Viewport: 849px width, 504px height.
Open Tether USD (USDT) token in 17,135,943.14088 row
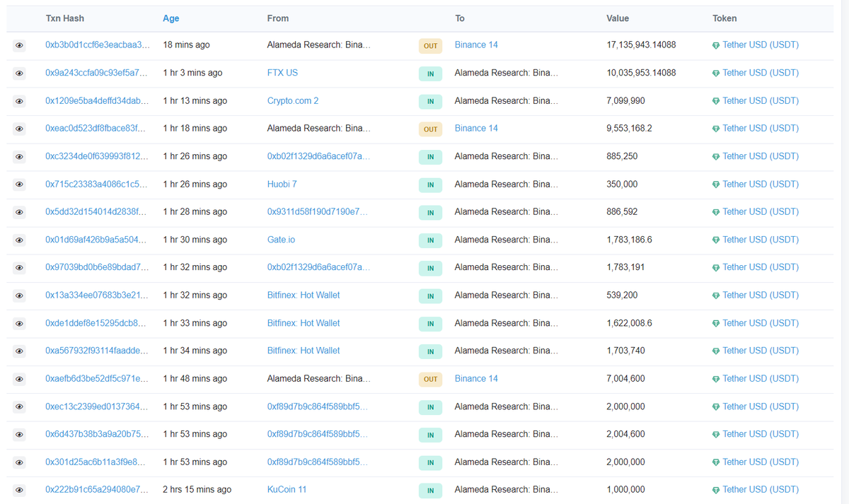point(761,45)
